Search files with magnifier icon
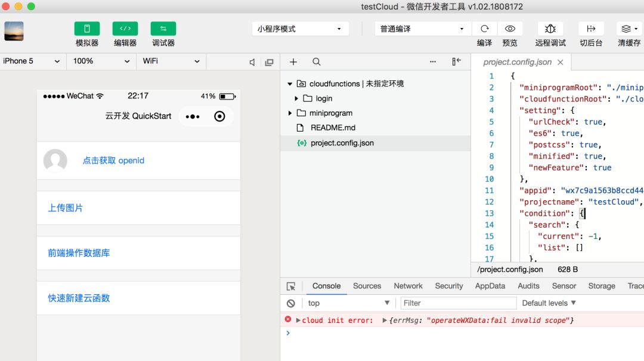 316,62
